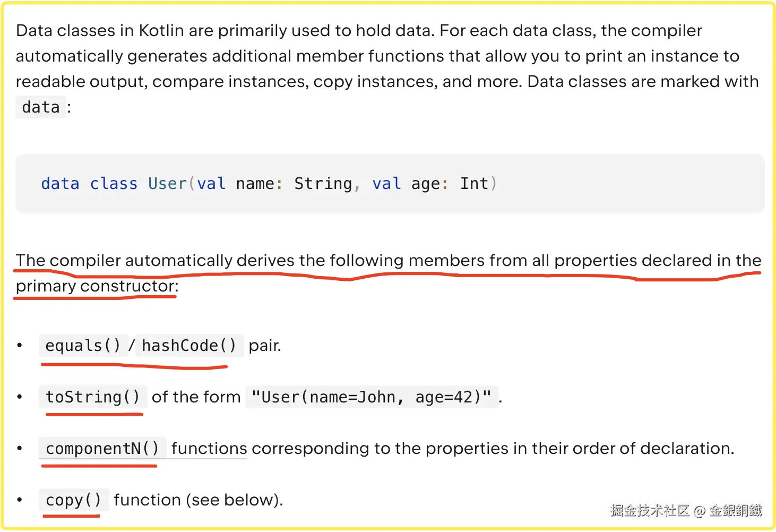
Task: Click the "class" keyword in the code block
Action: [x=114, y=184]
